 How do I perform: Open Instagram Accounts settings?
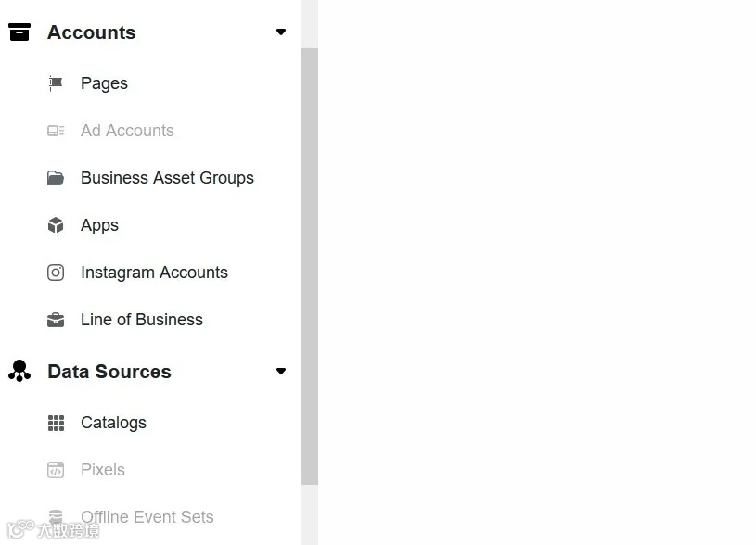(154, 272)
